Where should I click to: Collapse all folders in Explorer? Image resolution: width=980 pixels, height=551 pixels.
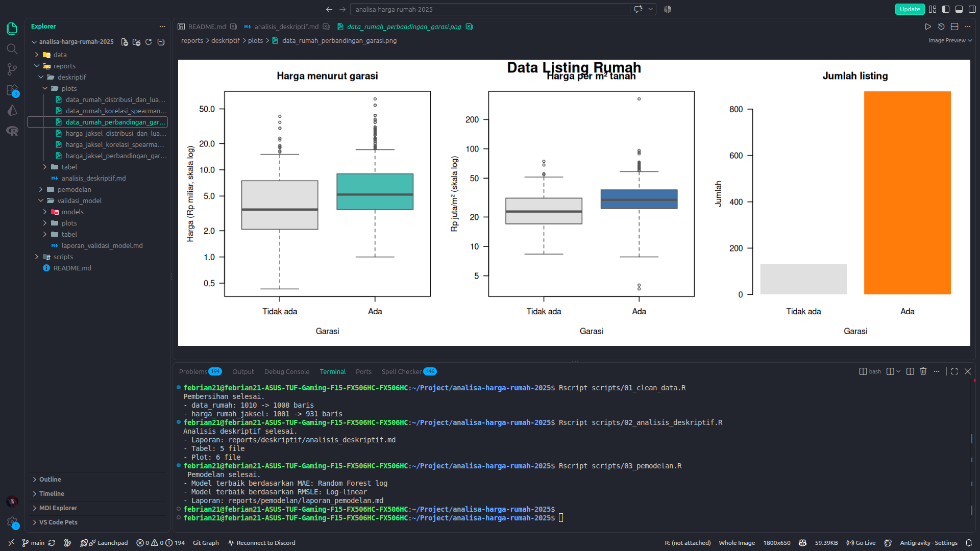click(161, 42)
